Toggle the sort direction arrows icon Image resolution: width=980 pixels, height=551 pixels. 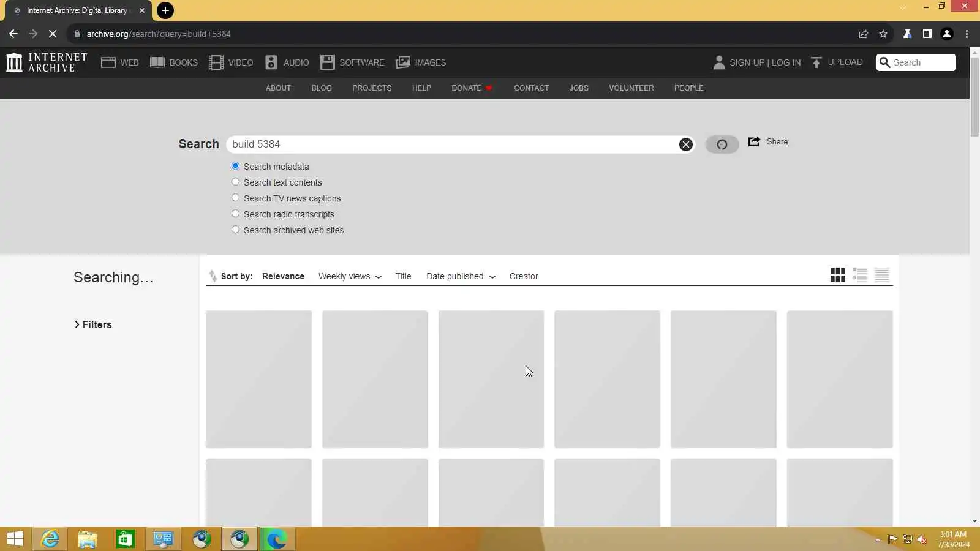pyautogui.click(x=213, y=276)
